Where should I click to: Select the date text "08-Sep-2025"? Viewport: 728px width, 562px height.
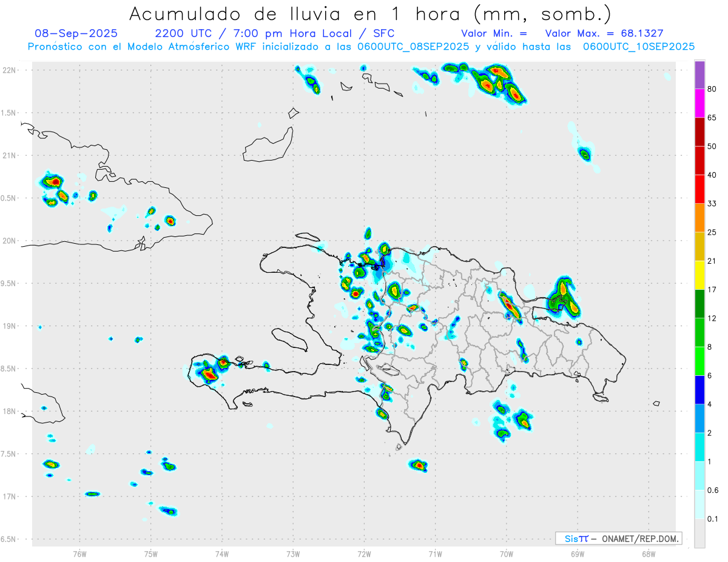[76, 33]
